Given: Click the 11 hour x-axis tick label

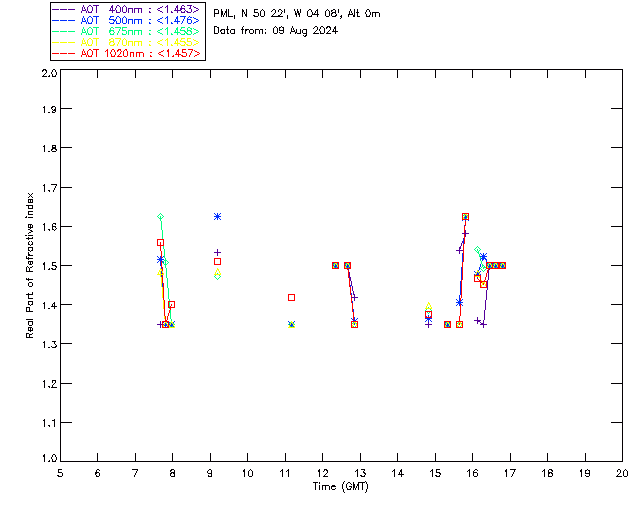Looking at the screenshot, I should 285,473.
